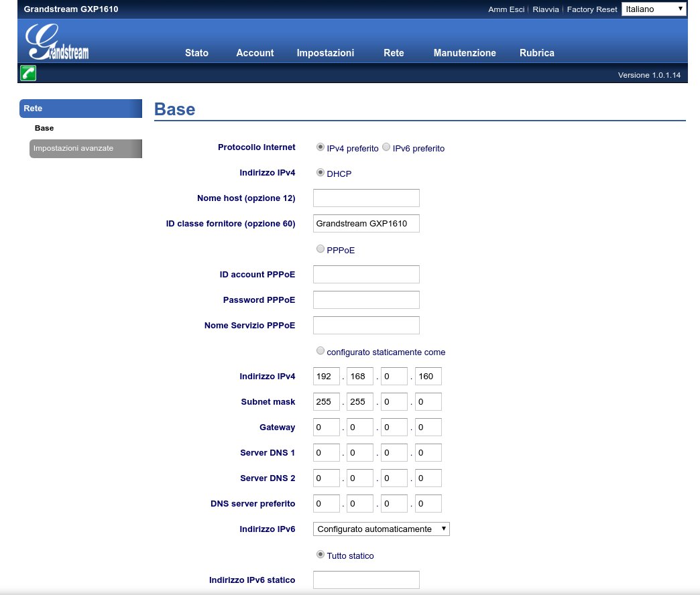Image resolution: width=700 pixels, height=595 pixels.
Task: Open the Italiano language dropdown
Action: pyautogui.click(x=654, y=9)
